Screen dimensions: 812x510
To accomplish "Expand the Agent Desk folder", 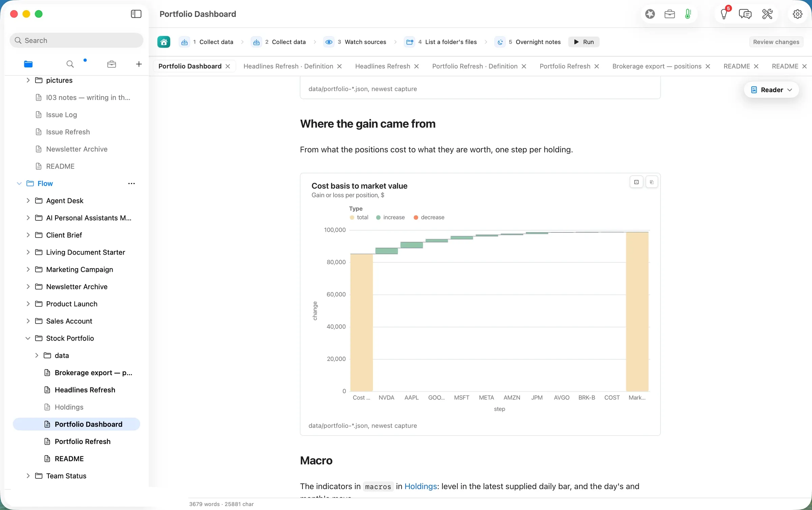I will click(28, 201).
